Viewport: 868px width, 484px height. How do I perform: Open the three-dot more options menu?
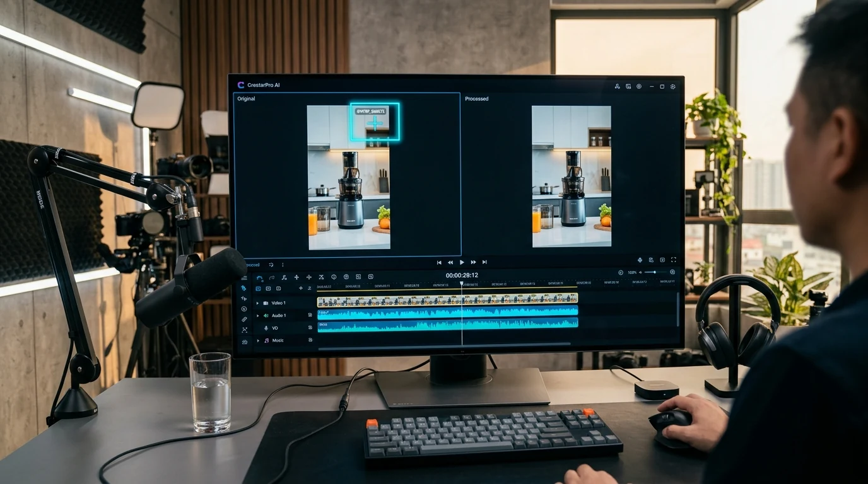(283, 265)
